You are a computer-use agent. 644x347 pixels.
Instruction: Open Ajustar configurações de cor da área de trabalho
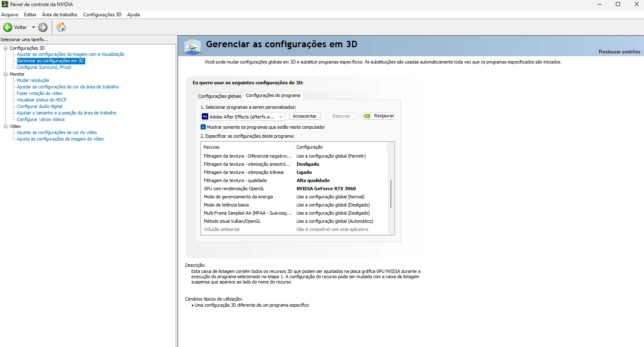68,87
